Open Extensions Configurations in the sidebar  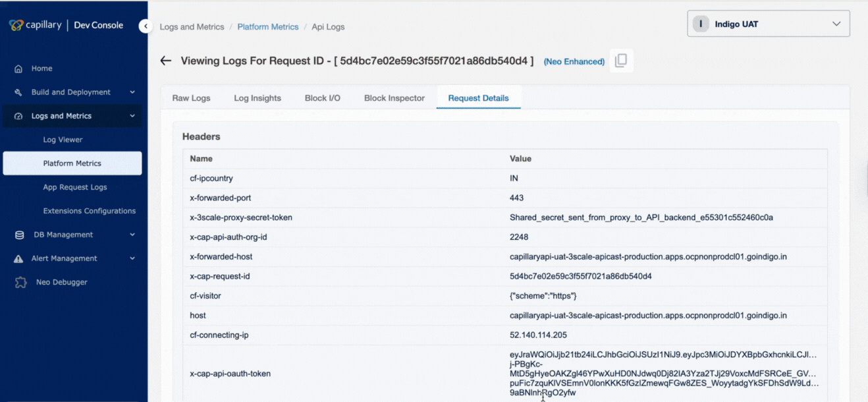90,211
